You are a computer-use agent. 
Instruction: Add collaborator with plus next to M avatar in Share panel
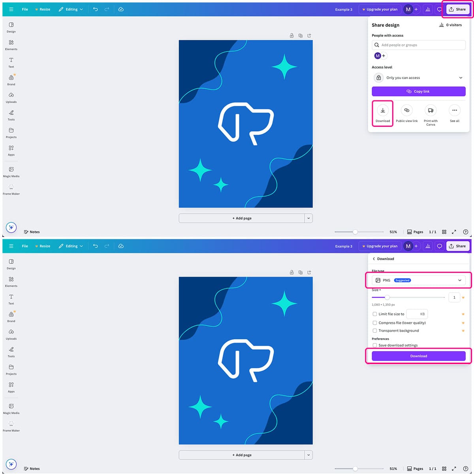(x=384, y=56)
